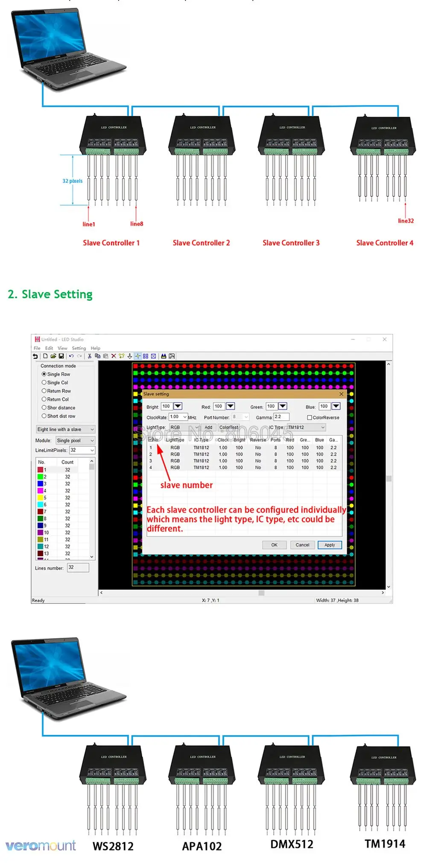This screenshot has width=427, height=868.
Task: Toggle the No. column header checkbox
Action: tap(150, 439)
